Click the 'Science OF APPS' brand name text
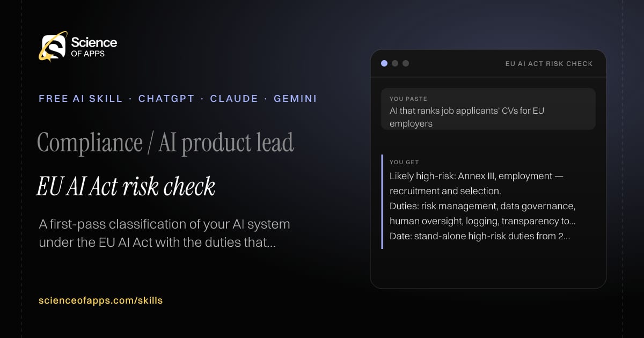 (93, 47)
